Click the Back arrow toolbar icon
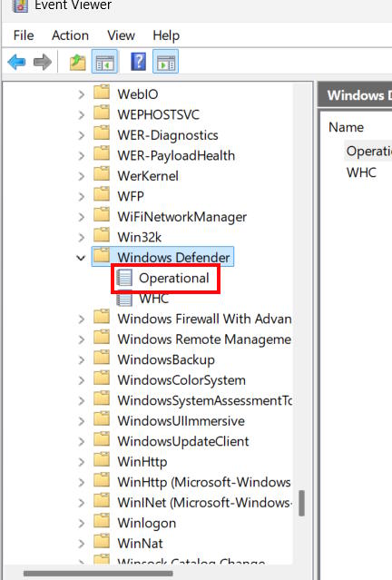392x580 pixels. click(x=16, y=62)
